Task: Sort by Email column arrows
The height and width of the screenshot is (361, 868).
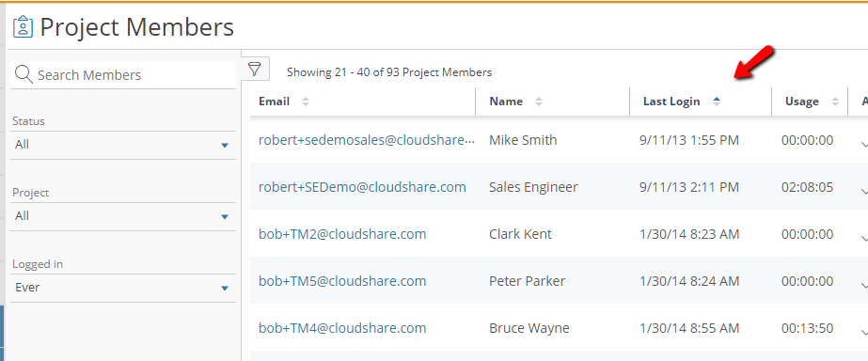Action: (x=305, y=102)
